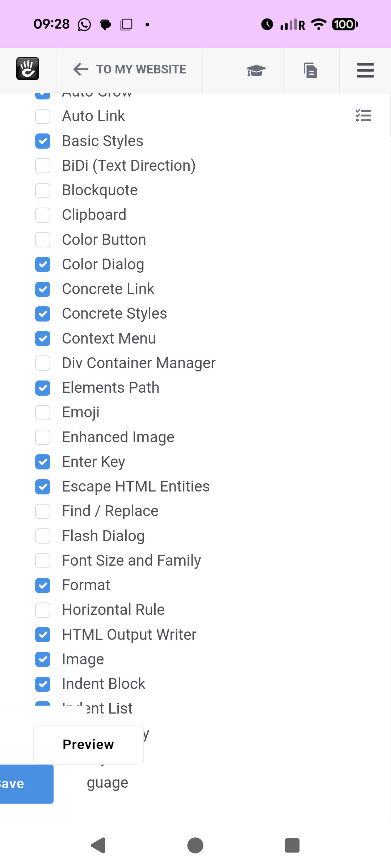Open the hamburger menu icon
The image size is (391, 868).
pos(365,70)
